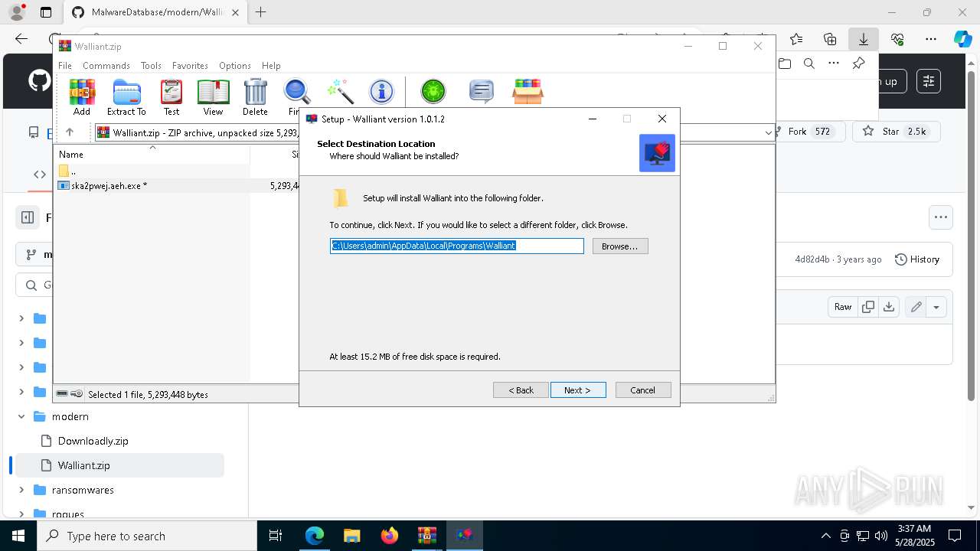The width and height of the screenshot is (980, 551).
Task: Open browser Favorites star icon
Action: click(x=796, y=38)
